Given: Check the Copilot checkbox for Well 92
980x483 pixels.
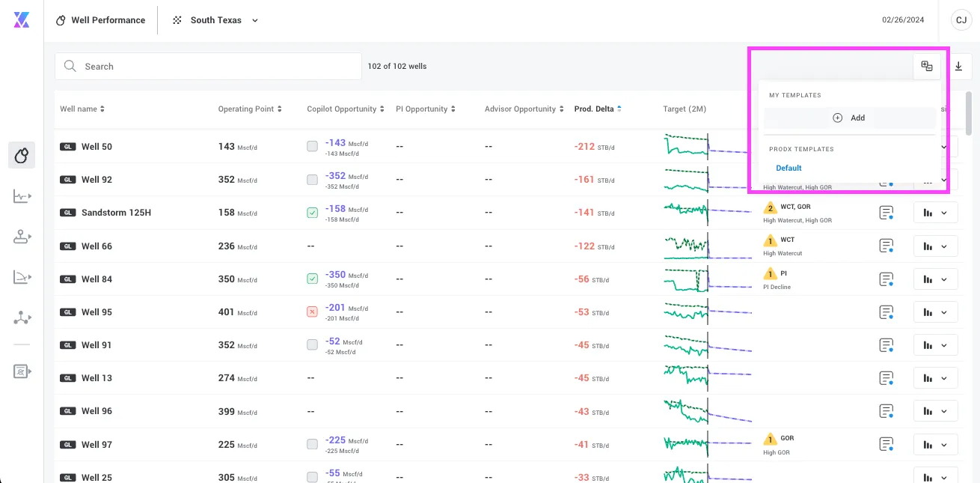Looking at the screenshot, I should (312, 180).
